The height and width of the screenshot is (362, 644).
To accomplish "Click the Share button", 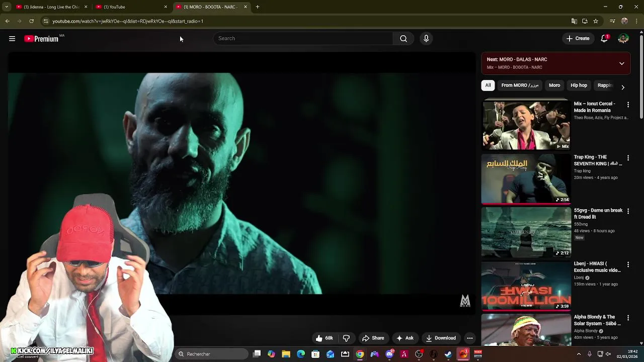I will point(373,338).
